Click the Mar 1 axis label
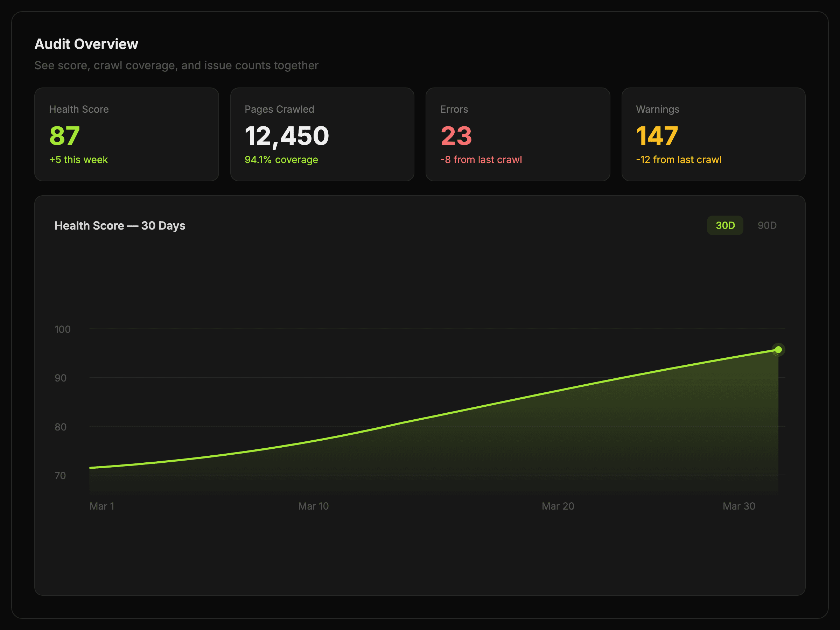The width and height of the screenshot is (840, 630). pos(102,506)
